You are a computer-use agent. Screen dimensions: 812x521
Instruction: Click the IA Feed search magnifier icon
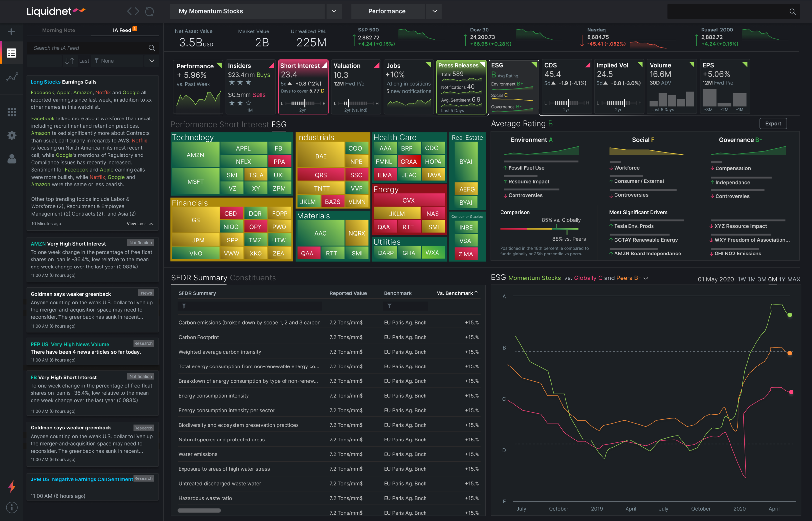coord(152,48)
